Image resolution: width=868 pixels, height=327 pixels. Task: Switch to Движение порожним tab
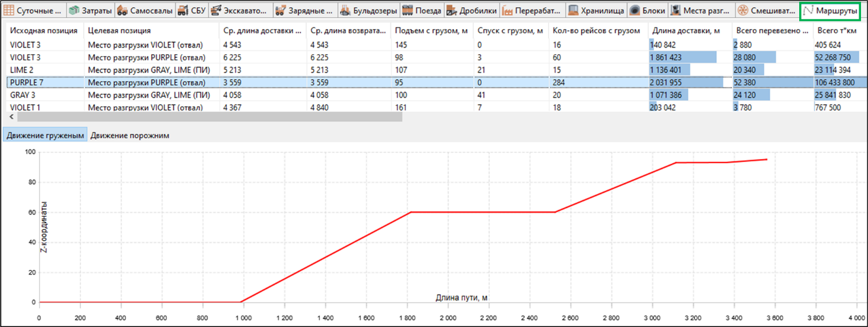pyautogui.click(x=130, y=135)
